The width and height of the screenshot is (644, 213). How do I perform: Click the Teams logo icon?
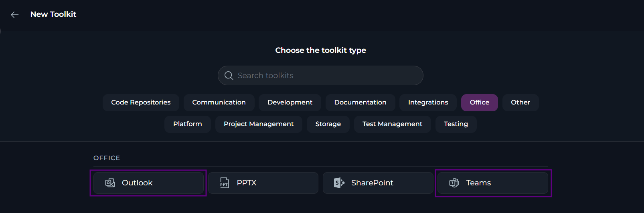pyautogui.click(x=454, y=183)
